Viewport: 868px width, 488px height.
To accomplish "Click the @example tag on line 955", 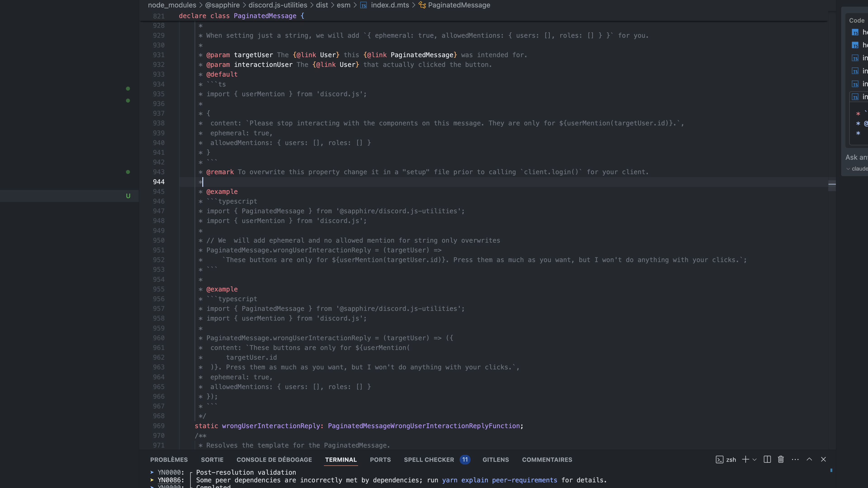I will [x=222, y=289].
